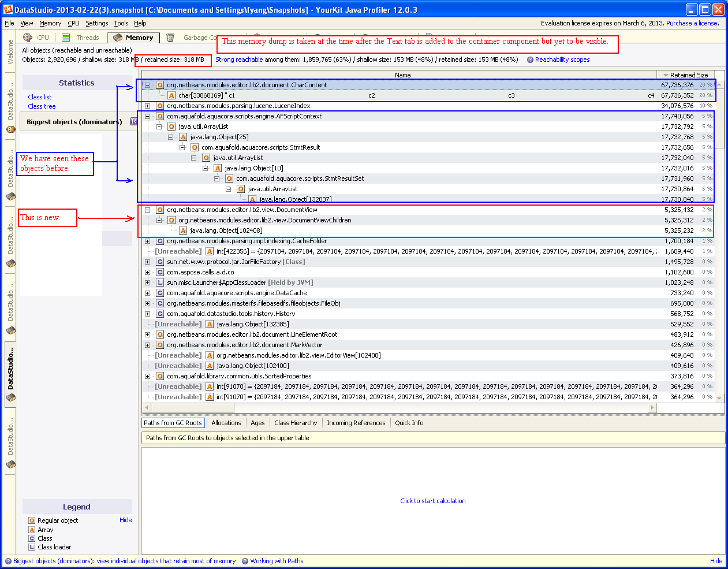Click the YourKit application icon in the title bar
Viewport: 728px width, 569px height.
point(8,10)
